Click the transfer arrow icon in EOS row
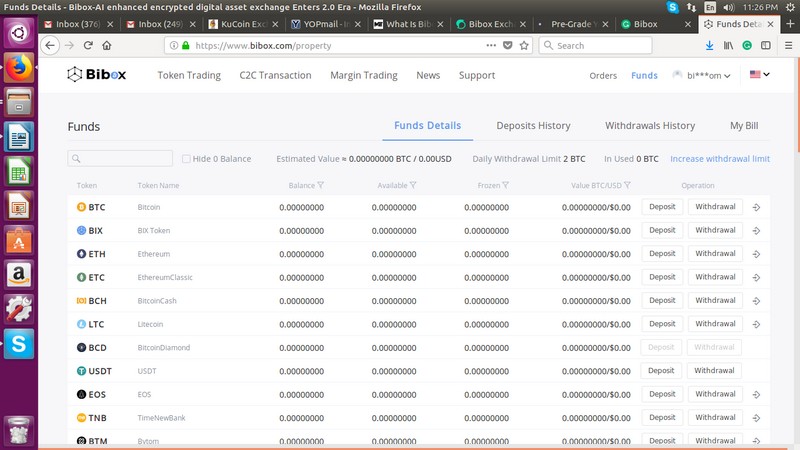Viewport: 800px width, 450px height. pos(756,394)
